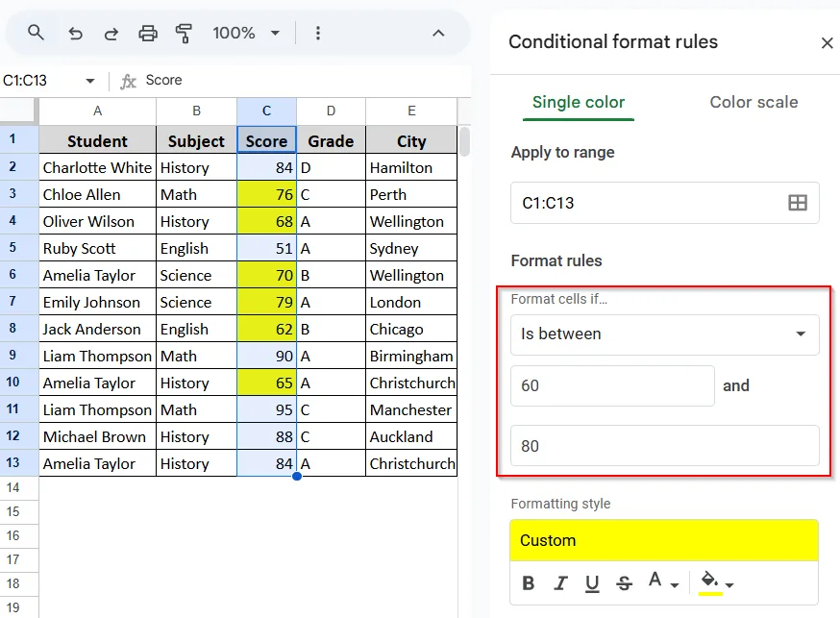The image size is (840, 618).
Task: Select the city cell Chicago
Action: point(411,329)
